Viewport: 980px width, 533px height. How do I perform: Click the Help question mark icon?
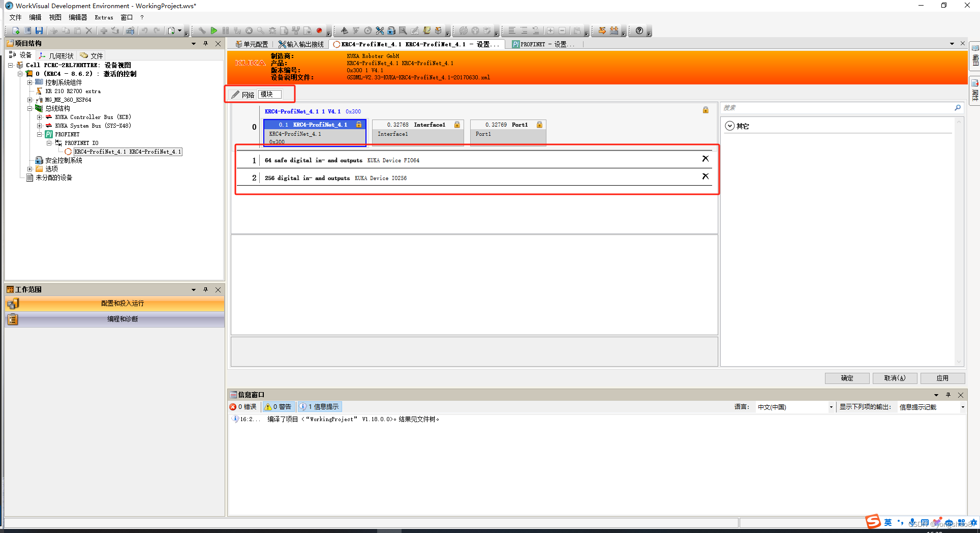[x=639, y=31]
